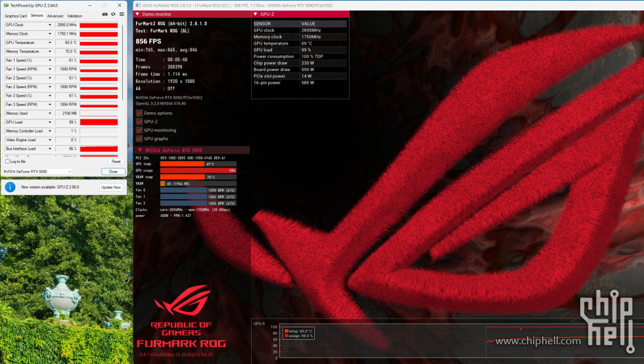
Task: Click the GPU-Z sensors list scrollbar
Action: (x=122, y=62)
